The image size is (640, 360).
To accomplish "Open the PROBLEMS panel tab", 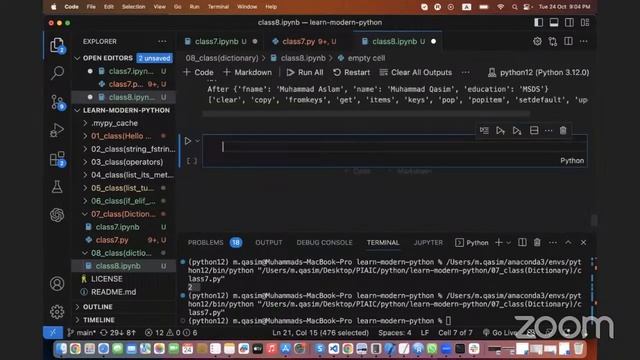I will click(x=205, y=242).
